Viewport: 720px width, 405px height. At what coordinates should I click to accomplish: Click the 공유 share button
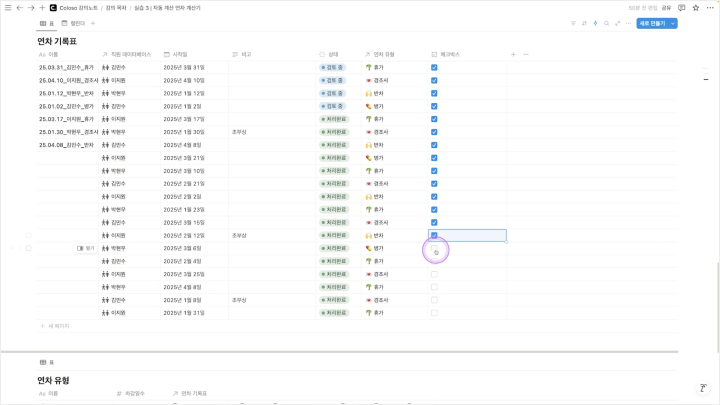pyautogui.click(x=666, y=8)
